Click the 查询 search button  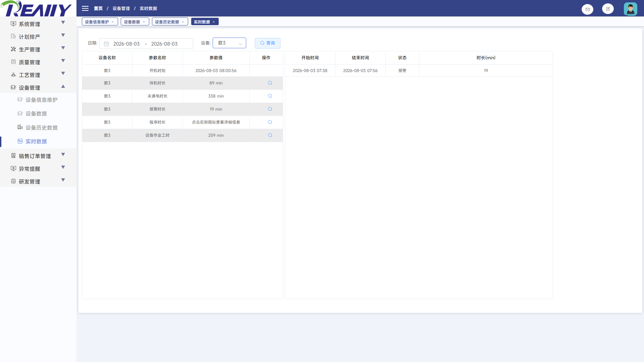pos(268,43)
